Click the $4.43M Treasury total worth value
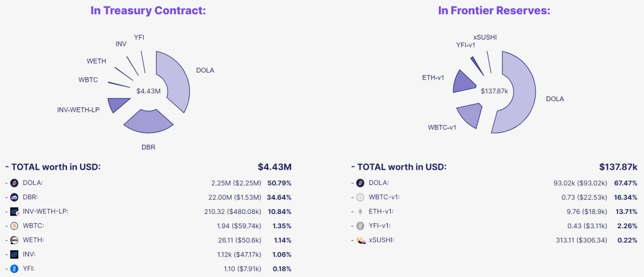644x277 pixels. (x=275, y=167)
